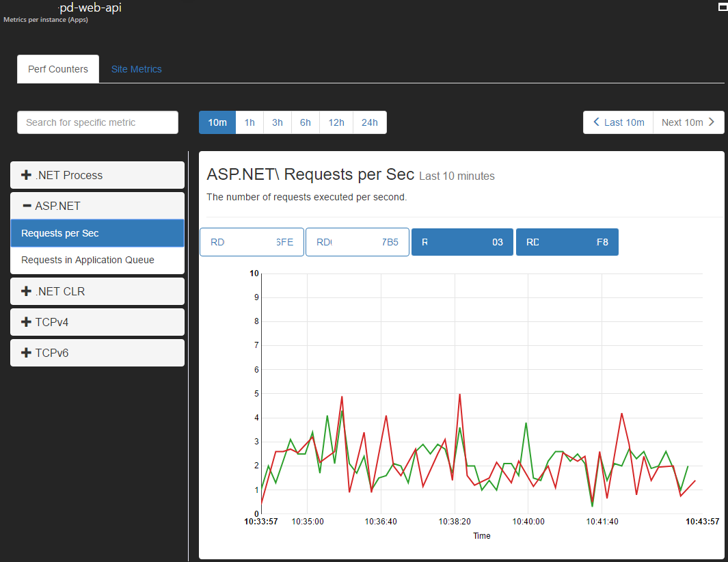Select the 12h time range
728x562 pixels.
tap(336, 122)
